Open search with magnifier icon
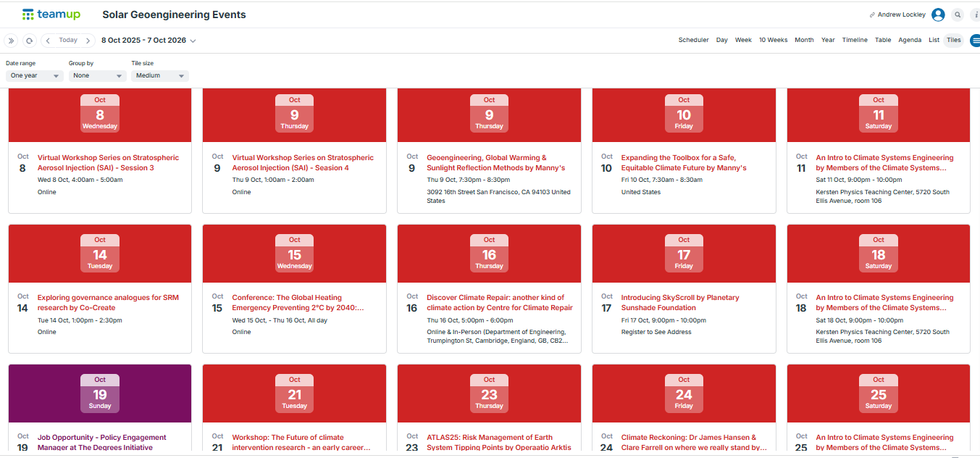This screenshot has height=458, width=980. (x=958, y=14)
